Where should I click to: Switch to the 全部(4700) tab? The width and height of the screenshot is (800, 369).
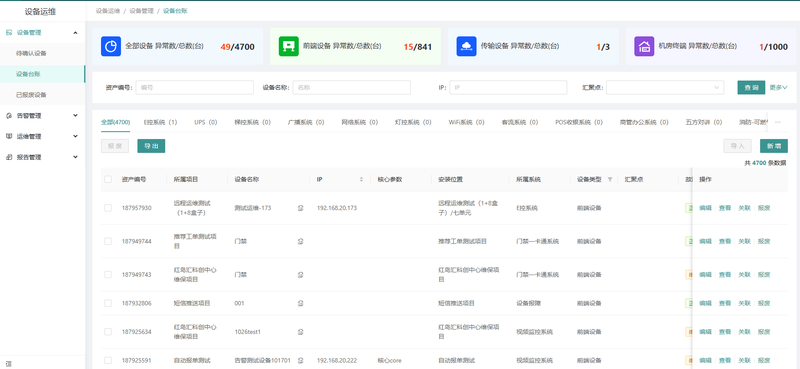tap(115, 122)
